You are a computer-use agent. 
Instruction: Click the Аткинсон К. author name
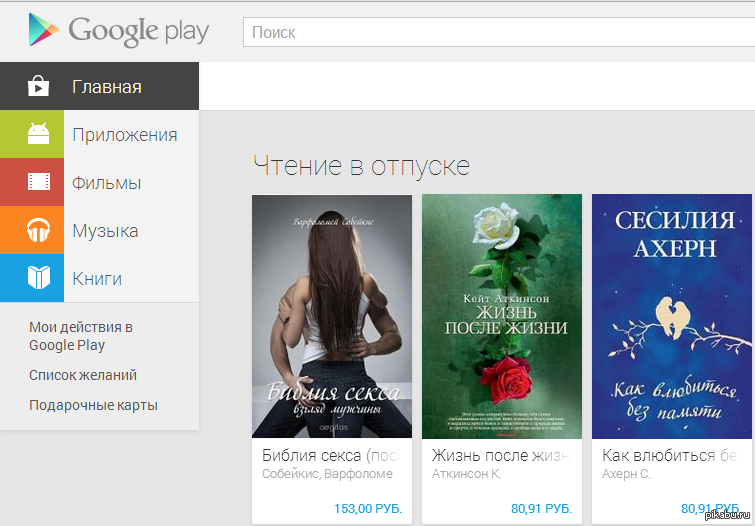tap(467, 474)
